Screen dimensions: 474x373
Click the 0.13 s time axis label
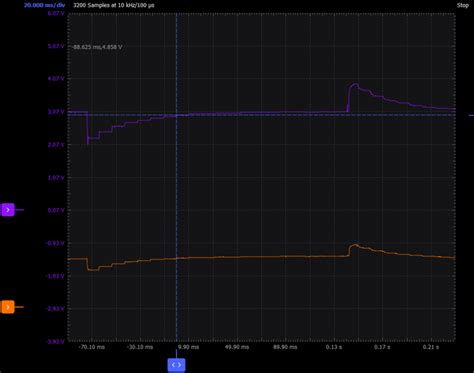(334, 347)
